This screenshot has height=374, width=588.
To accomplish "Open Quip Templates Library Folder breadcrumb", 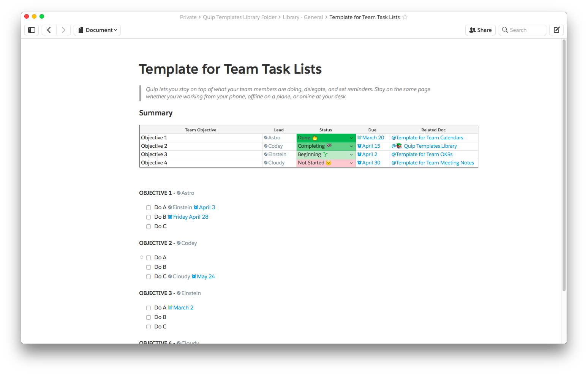I will [x=240, y=17].
